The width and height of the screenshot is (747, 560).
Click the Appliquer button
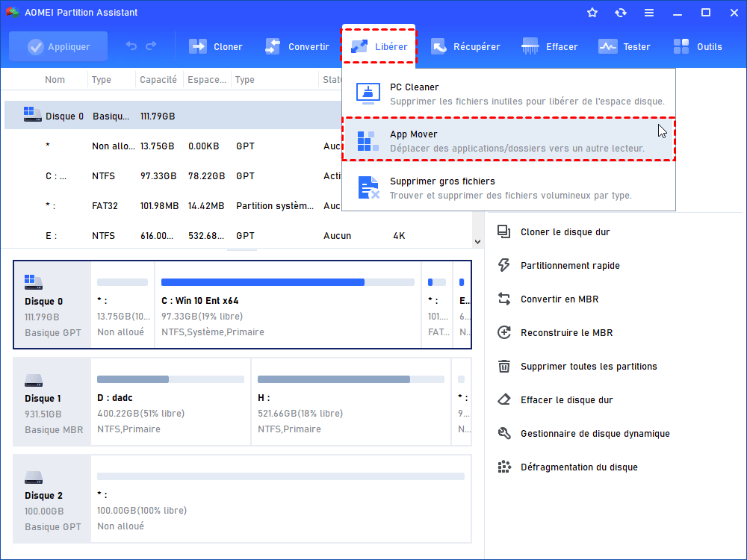58,46
